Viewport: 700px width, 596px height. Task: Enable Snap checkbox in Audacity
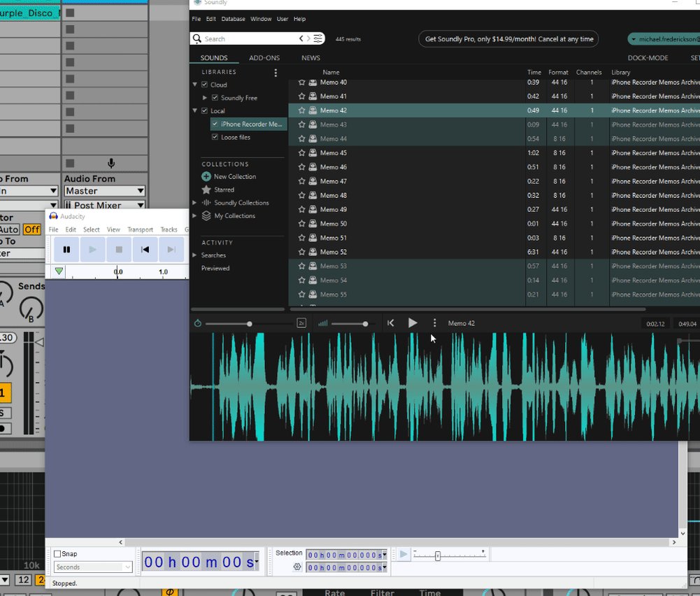pos(57,554)
